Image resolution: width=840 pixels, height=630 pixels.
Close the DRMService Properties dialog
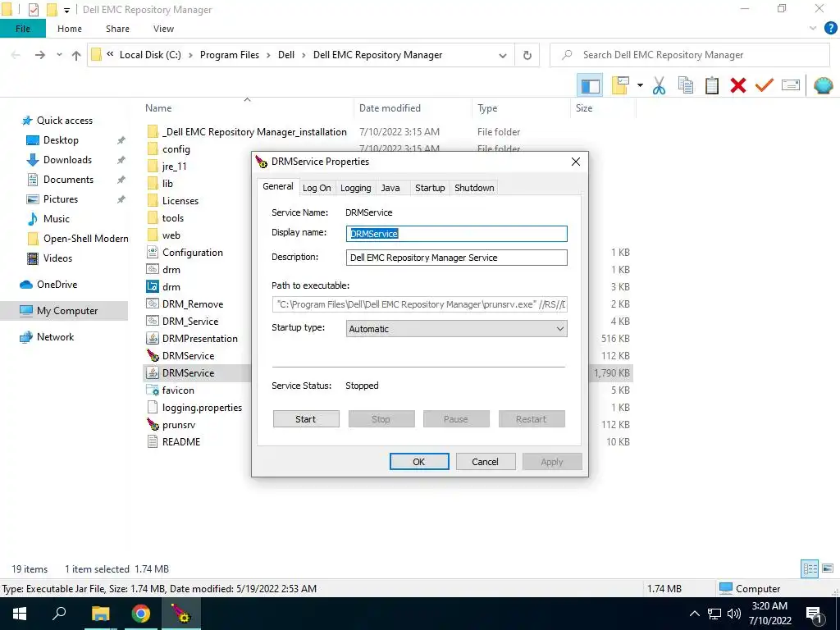click(x=575, y=162)
